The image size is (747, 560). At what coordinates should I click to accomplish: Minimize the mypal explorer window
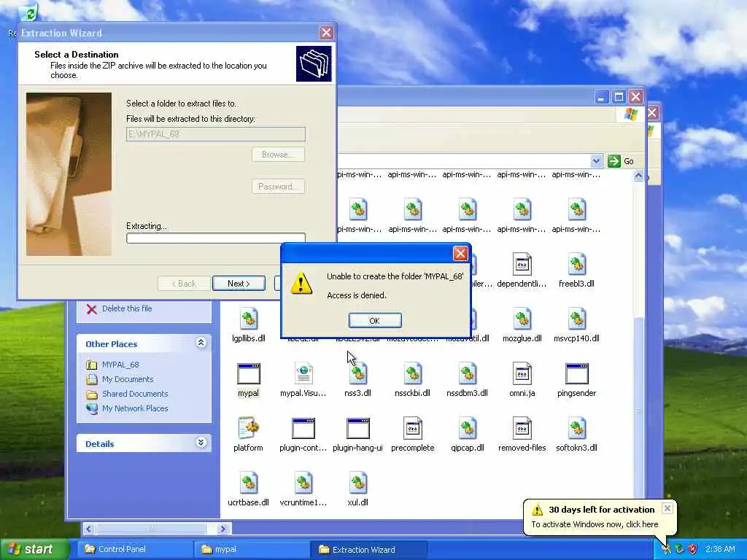click(x=602, y=97)
